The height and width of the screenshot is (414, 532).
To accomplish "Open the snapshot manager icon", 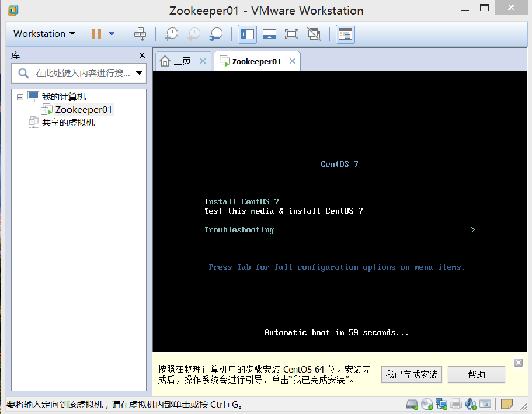I will [x=216, y=34].
